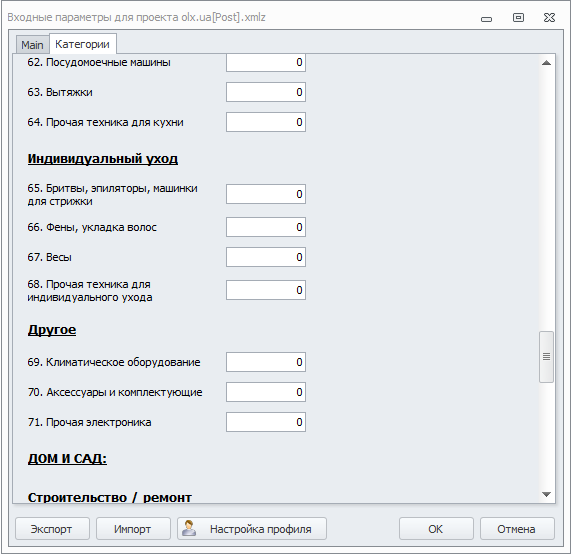Viewport: 572px width, 555px height.
Task: Focus the Аксессуары и комплектующие field
Action: click(266, 392)
